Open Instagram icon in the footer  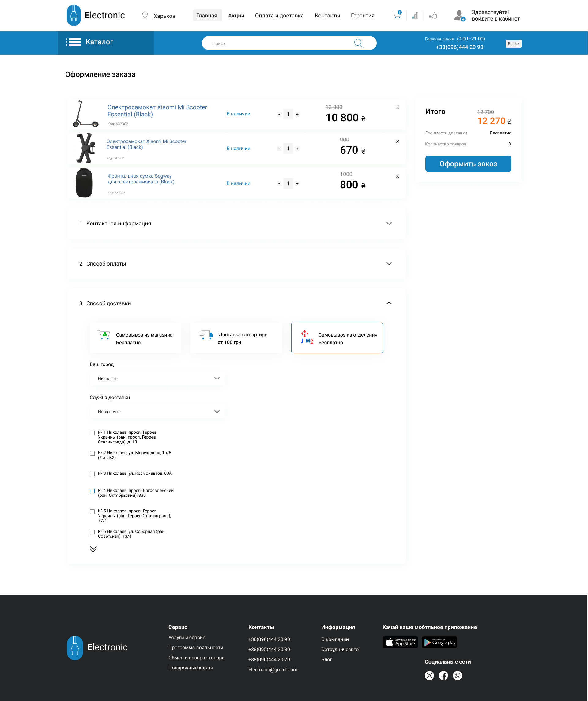point(429,676)
